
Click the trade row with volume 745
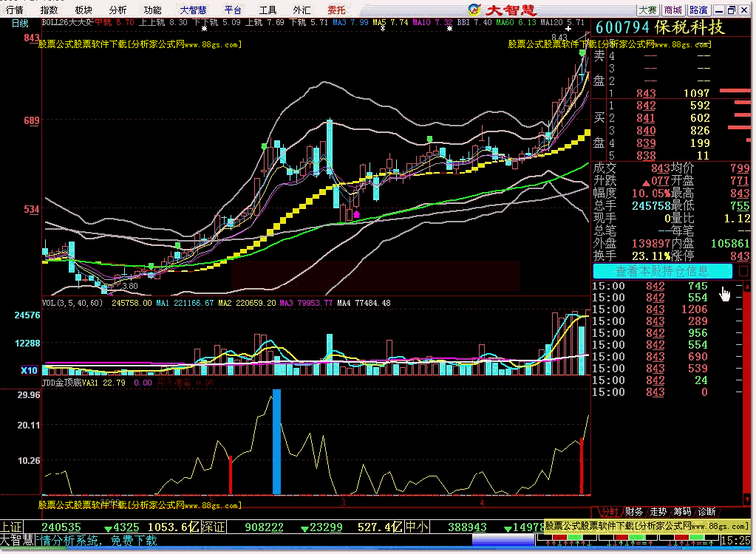[x=667, y=286]
